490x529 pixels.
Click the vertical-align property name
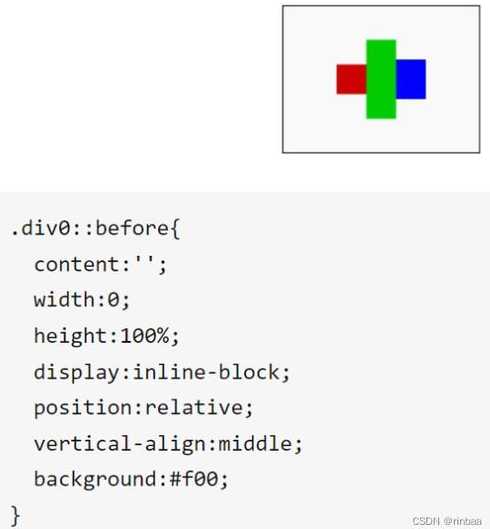120,444
